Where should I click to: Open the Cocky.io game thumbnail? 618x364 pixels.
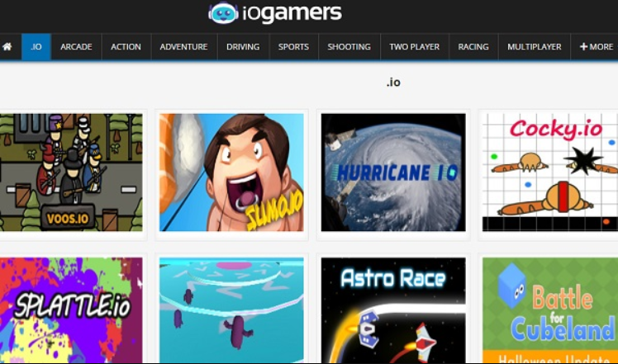[x=550, y=173]
